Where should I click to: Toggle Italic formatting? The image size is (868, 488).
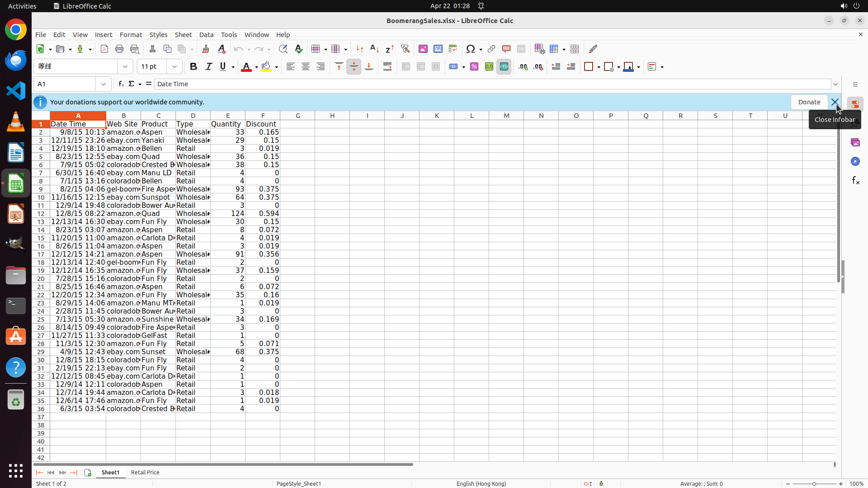click(x=208, y=67)
